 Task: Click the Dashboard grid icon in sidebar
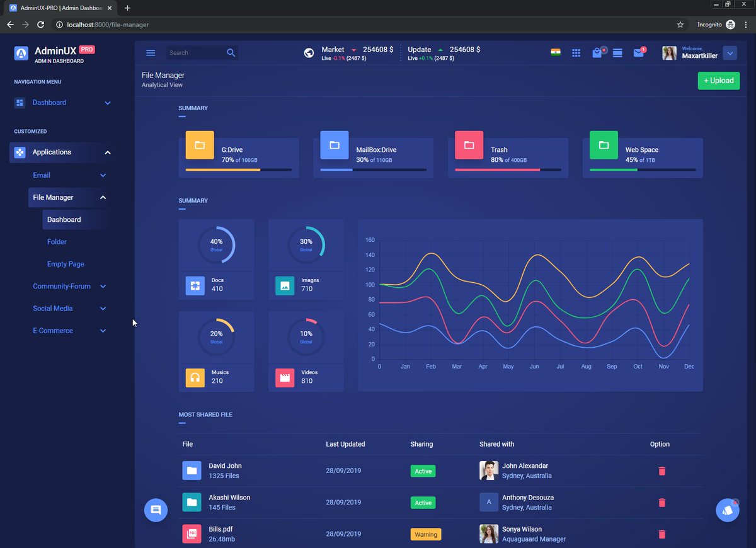[x=20, y=103]
